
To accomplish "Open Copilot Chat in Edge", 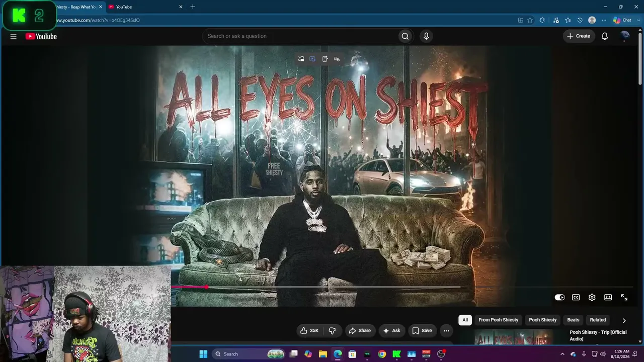I will (x=622, y=20).
